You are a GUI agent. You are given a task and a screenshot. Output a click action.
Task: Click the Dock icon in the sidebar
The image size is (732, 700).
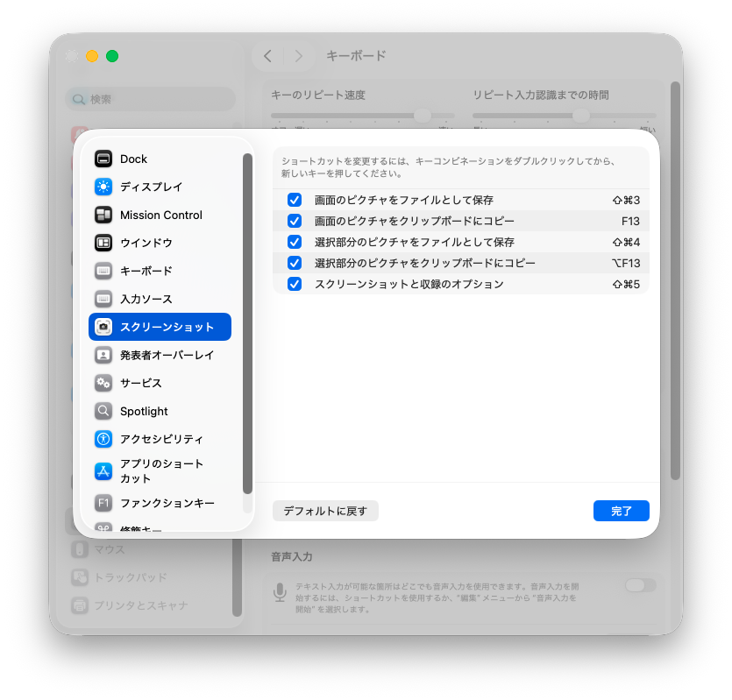coord(103,159)
